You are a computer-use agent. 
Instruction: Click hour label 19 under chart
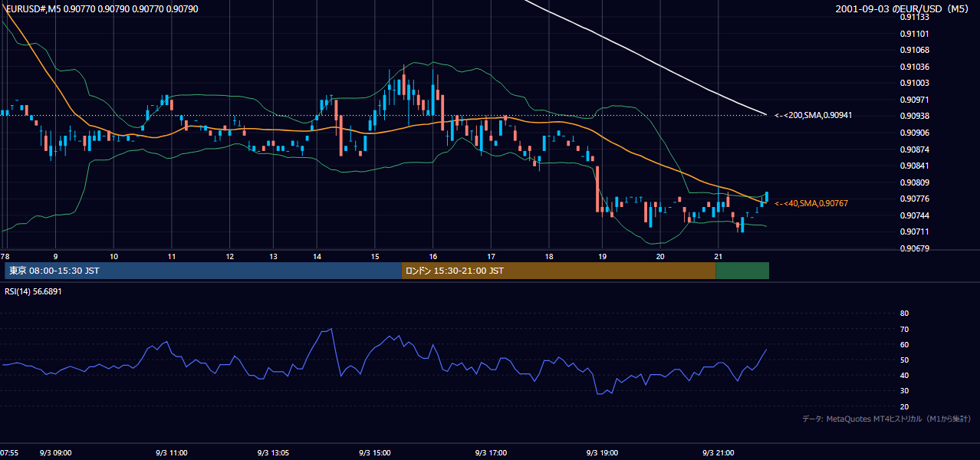(x=602, y=256)
